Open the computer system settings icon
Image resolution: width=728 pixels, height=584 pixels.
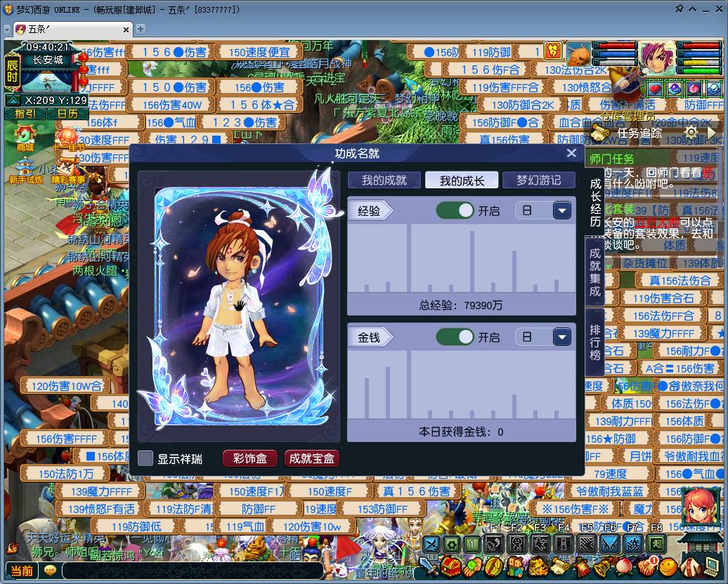coord(711,566)
